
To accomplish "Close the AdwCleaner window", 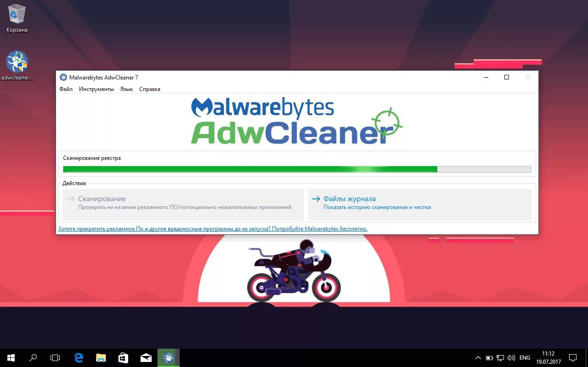I will [x=528, y=77].
